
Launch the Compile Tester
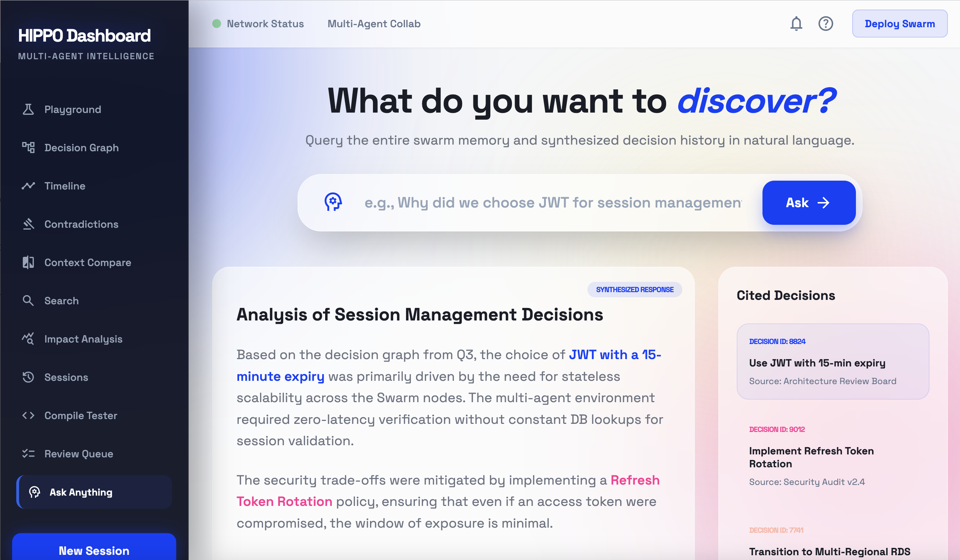click(81, 416)
